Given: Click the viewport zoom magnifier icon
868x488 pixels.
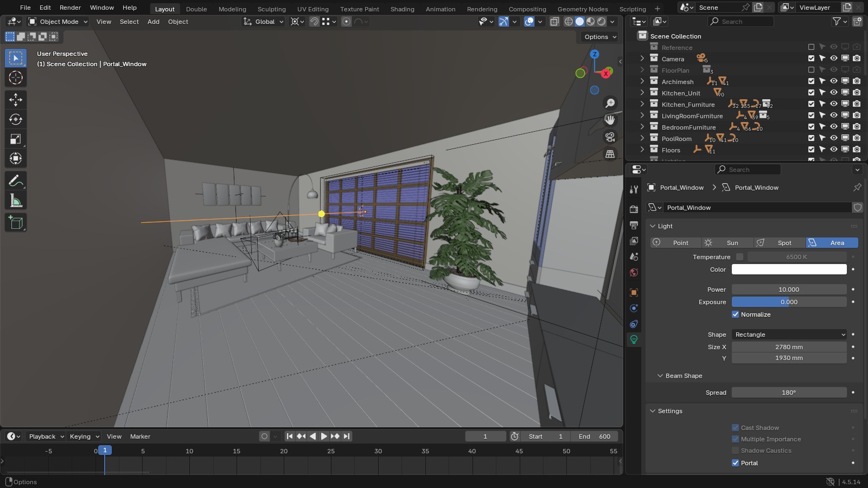Looking at the screenshot, I should (x=610, y=103).
